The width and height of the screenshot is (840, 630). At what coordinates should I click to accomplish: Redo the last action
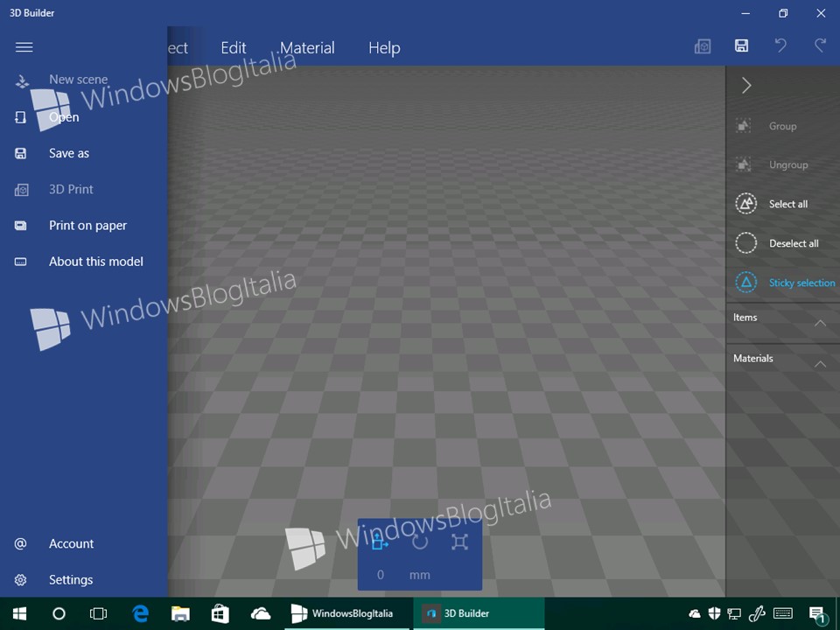point(820,45)
